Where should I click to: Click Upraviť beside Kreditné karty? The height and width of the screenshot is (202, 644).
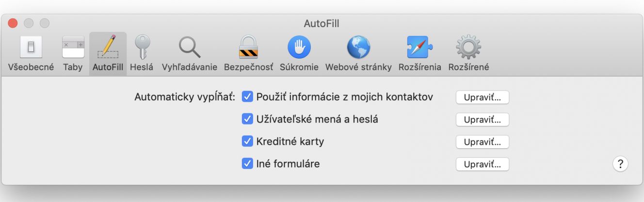click(483, 142)
